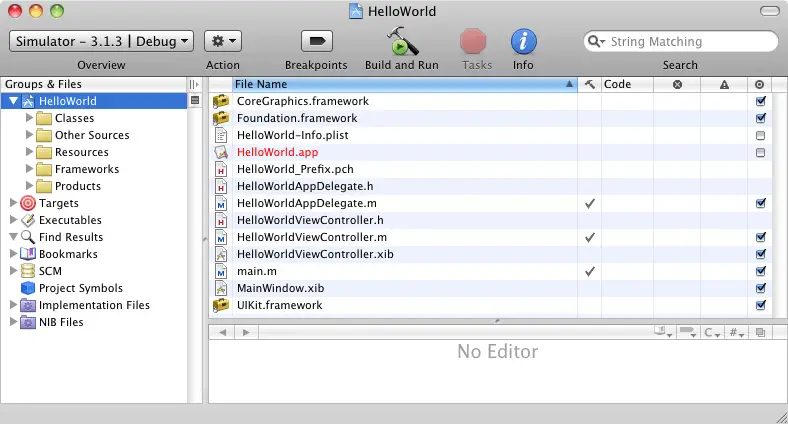Image resolution: width=788 pixels, height=424 pixels.
Task: Click the Targets bullseye icon
Action: click(28, 203)
